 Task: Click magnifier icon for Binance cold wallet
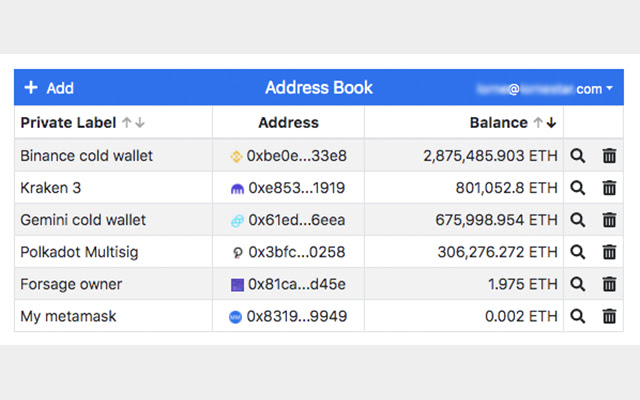(578, 156)
